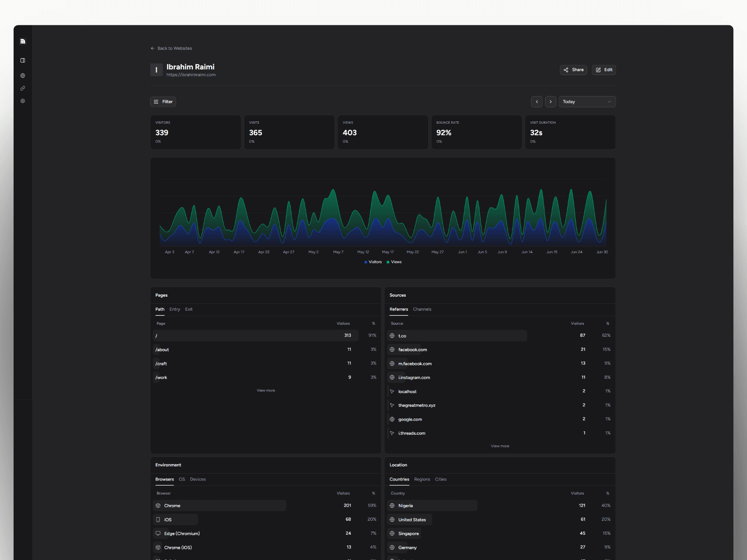
Task: Open the app logo sidebar icon
Action: pyautogui.click(x=23, y=41)
